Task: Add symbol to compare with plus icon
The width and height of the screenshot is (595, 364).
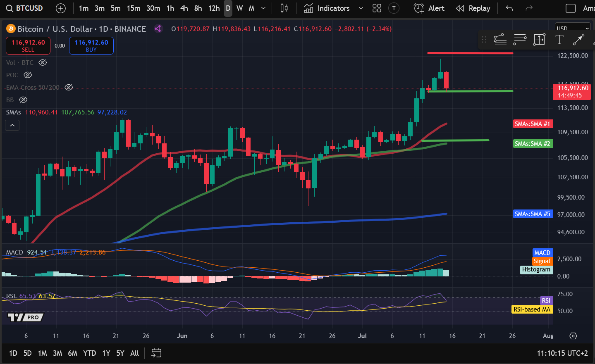Action: (x=61, y=8)
